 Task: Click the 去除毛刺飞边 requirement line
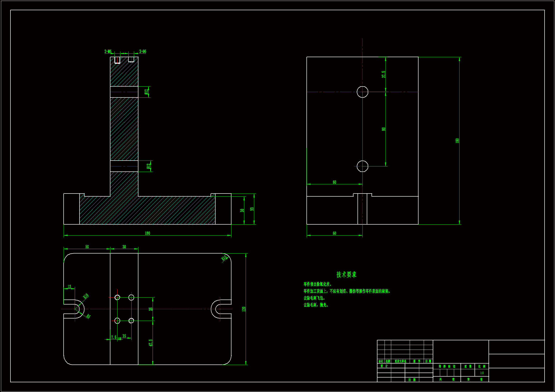[x=314, y=298]
